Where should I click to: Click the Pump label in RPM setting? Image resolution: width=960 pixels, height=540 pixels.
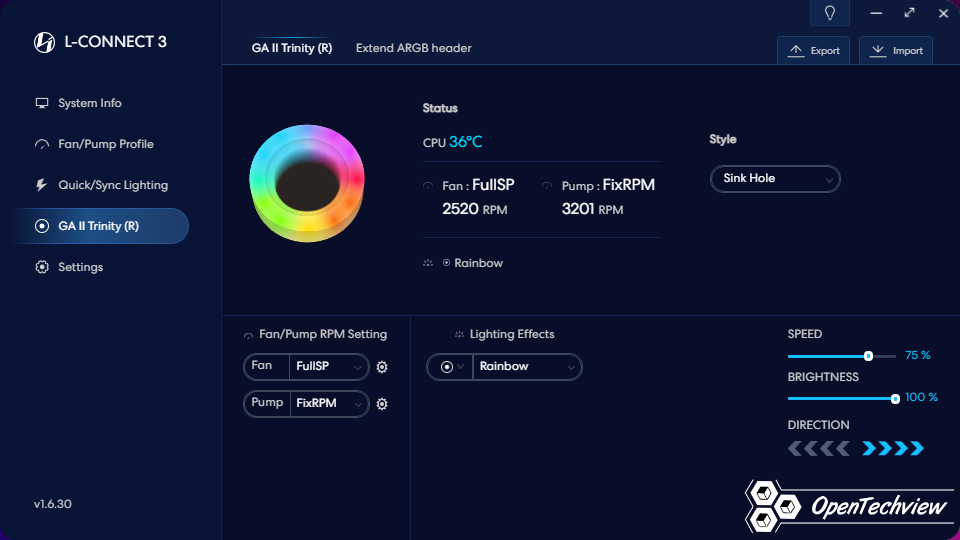tap(267, 403)
